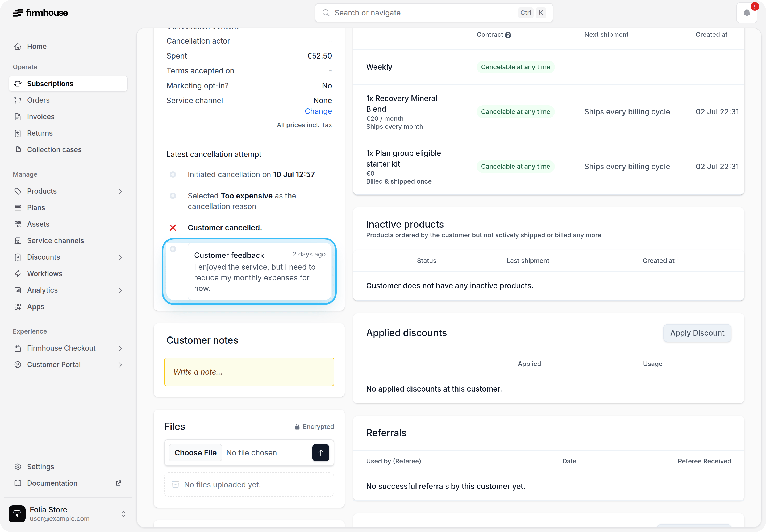Click the No files uploaded yet placeholder
Image resolution: width=766 pixels, height=532 pixels.
point(249,485)
